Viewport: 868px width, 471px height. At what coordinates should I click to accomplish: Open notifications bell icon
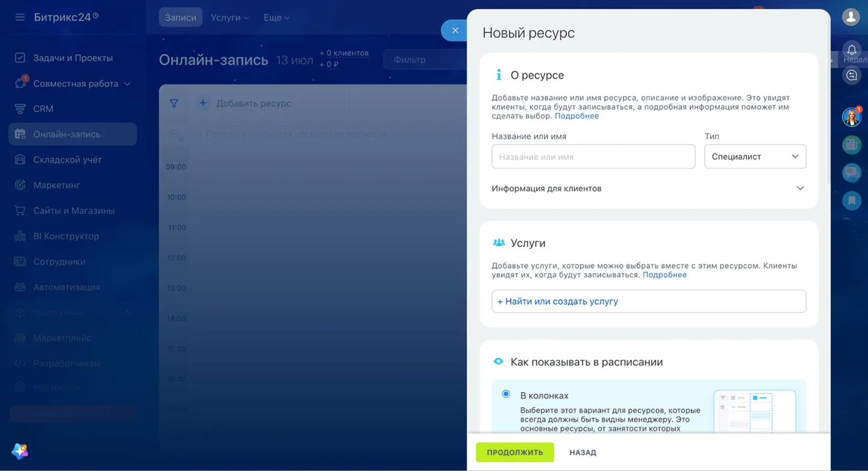tap(852, 49)
